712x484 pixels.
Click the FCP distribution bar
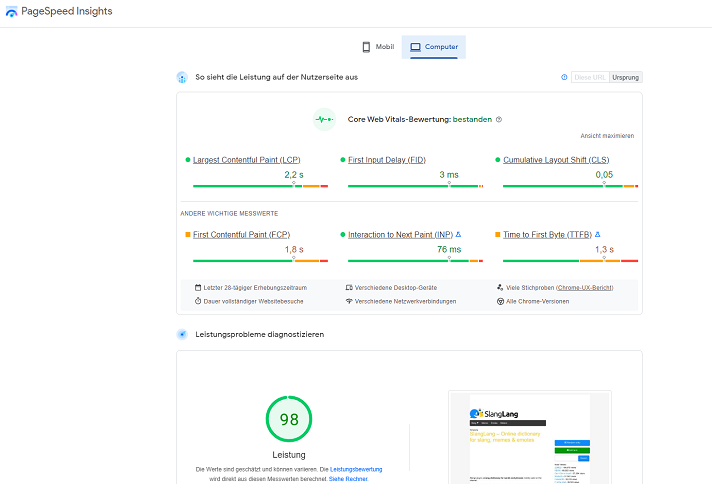(x=260, y=261)
